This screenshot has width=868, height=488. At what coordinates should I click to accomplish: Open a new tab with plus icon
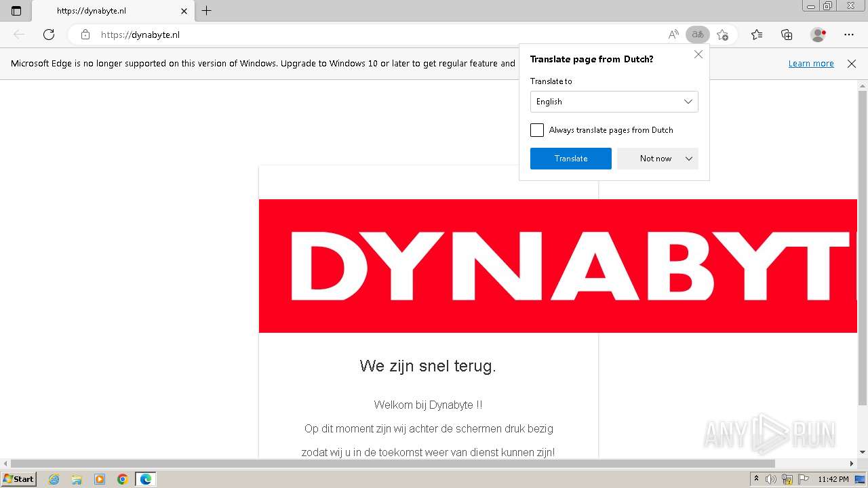click(207, 11)
